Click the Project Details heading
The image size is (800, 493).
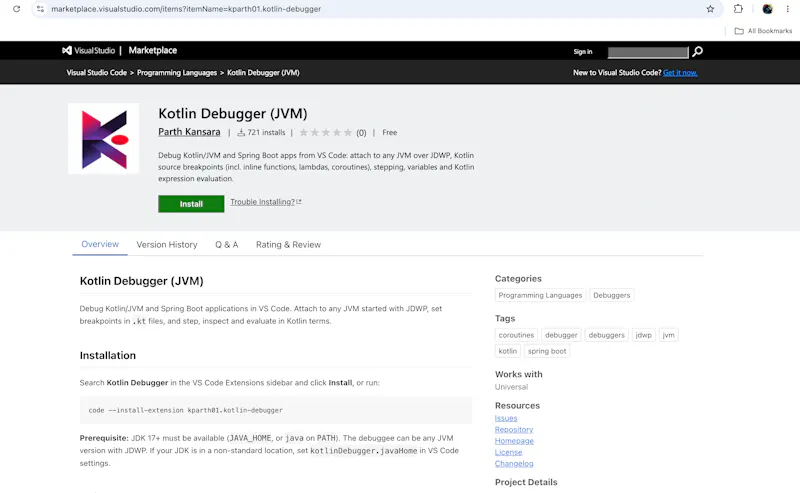pos(526,482)
